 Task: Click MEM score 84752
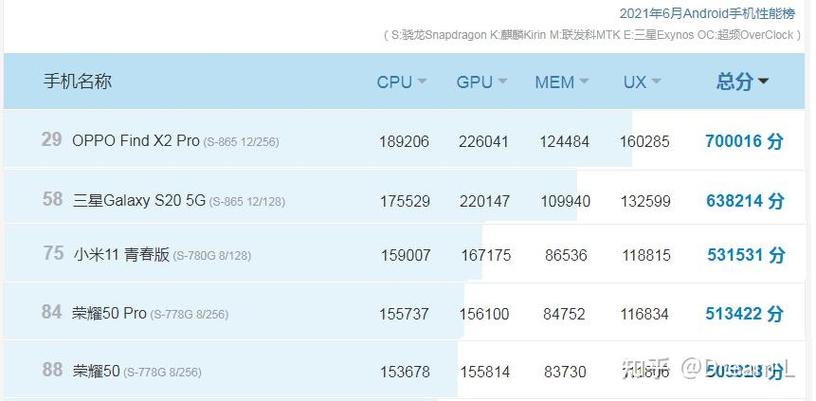coord(564,314)
